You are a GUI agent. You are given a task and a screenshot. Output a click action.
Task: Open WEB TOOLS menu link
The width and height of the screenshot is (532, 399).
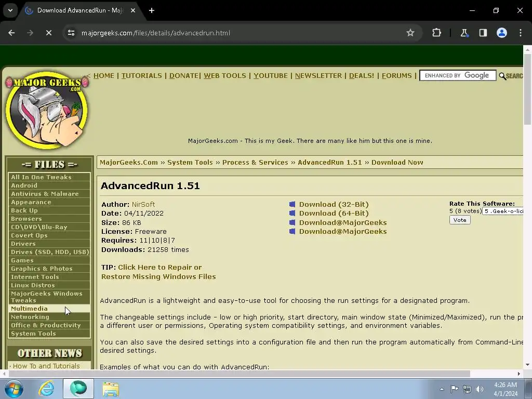[225, 76]
